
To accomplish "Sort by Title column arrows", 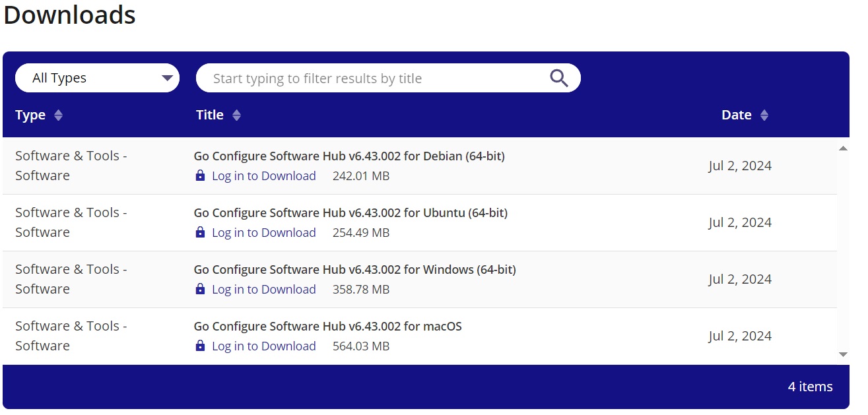I will (x=236, y=115).
